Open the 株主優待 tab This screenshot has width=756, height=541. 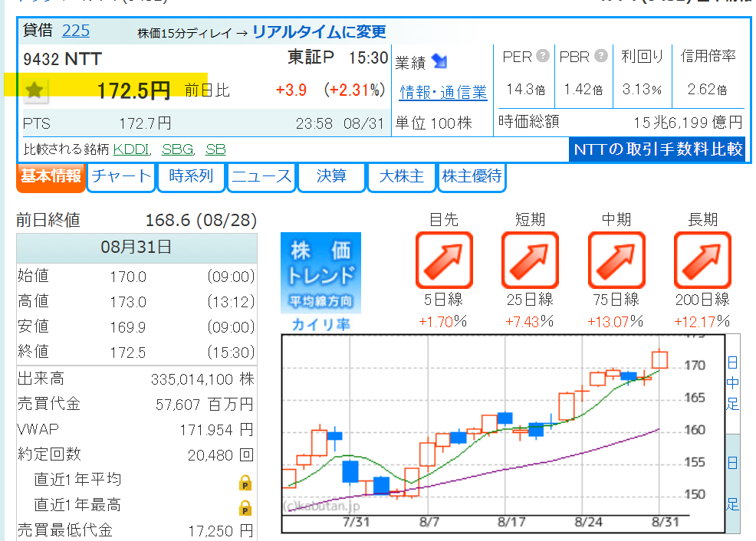[472, 177]
